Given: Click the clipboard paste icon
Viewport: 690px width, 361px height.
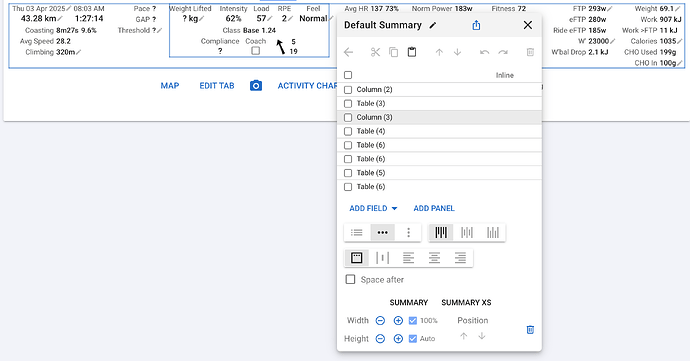Looking at the screenshot, I should 412,52.
